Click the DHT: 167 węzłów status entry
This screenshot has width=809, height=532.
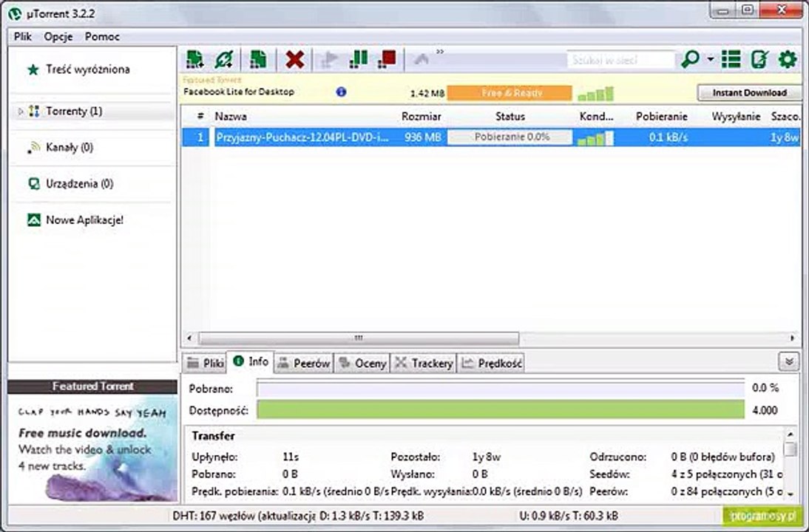(243, 516)
